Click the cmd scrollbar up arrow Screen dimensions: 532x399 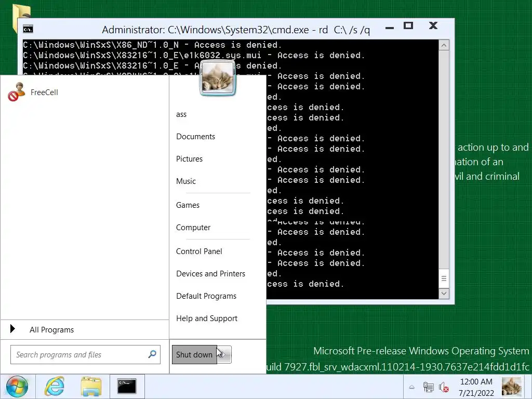click(x=444, y=45)
